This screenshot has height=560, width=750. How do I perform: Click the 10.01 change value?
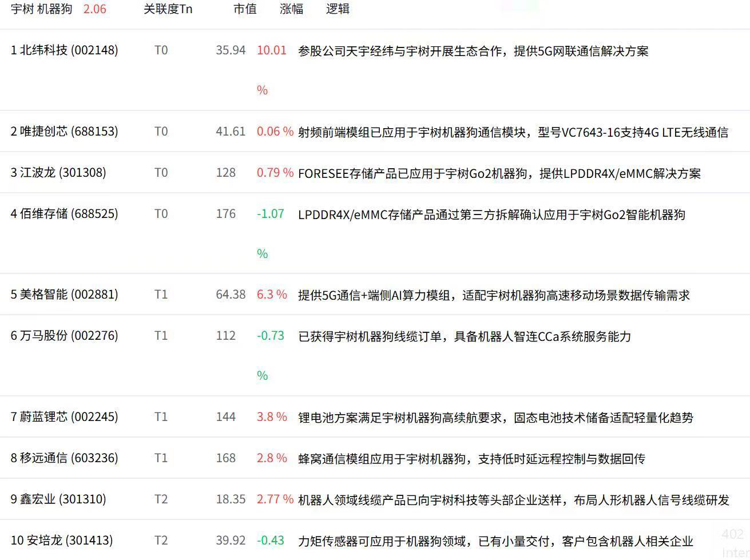[x=272, y=50]
